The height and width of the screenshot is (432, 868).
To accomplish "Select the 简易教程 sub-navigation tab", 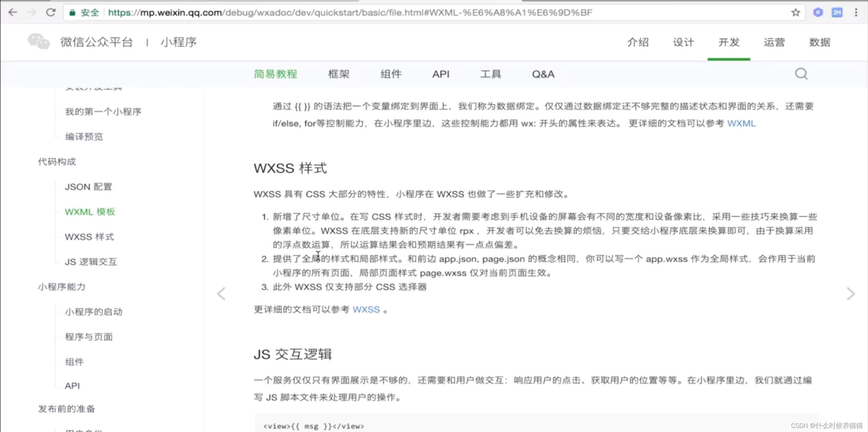I will point(275,74).
